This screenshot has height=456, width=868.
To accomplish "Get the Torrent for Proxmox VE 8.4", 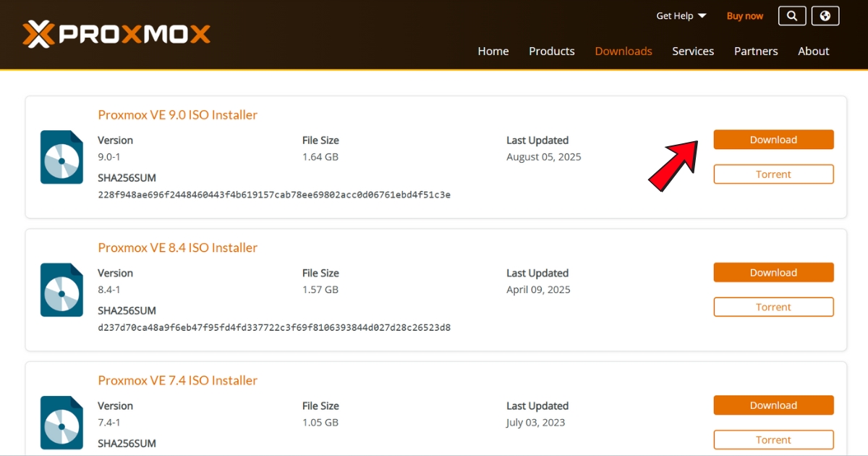I will [773, 307].
